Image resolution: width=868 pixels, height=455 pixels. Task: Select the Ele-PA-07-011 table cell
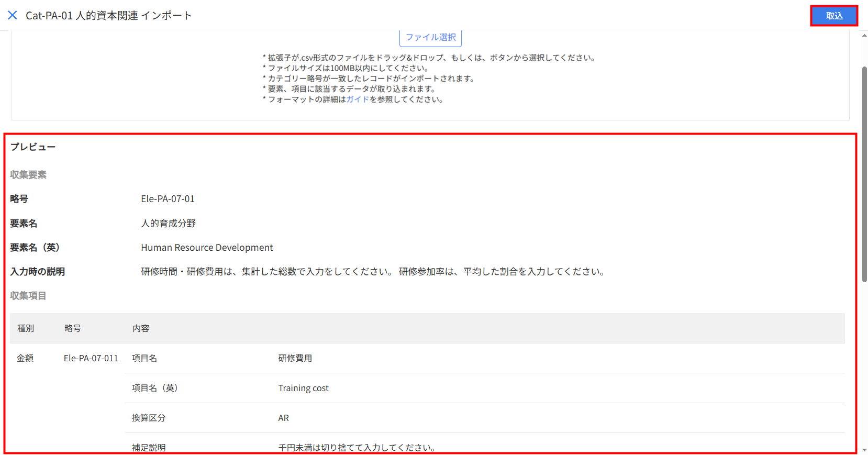click(91, 358)
